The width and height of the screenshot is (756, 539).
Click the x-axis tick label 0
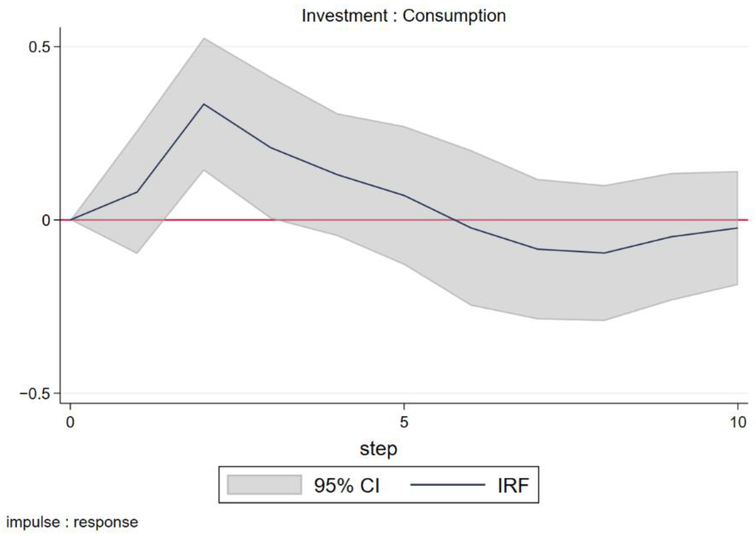coord(70,422)
